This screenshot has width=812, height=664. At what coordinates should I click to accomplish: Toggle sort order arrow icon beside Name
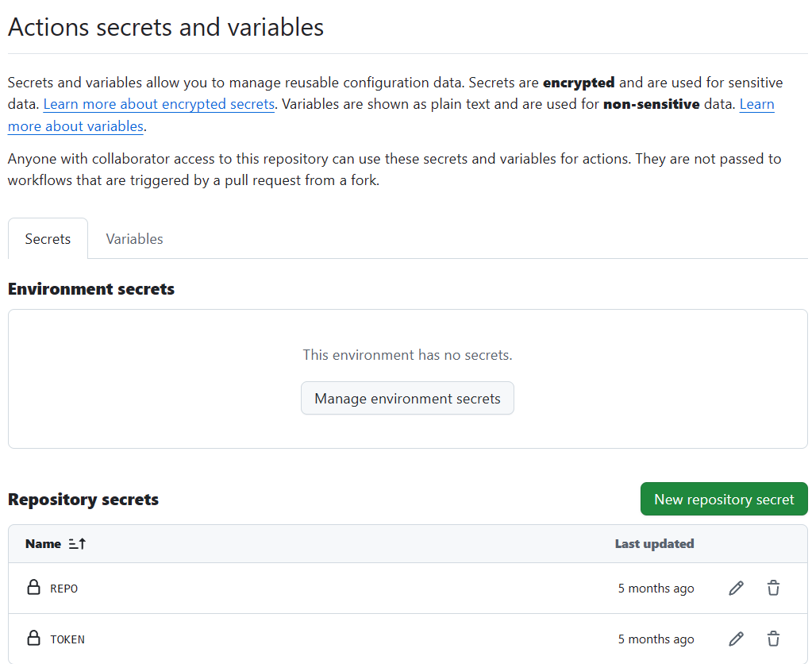point(77,544)
